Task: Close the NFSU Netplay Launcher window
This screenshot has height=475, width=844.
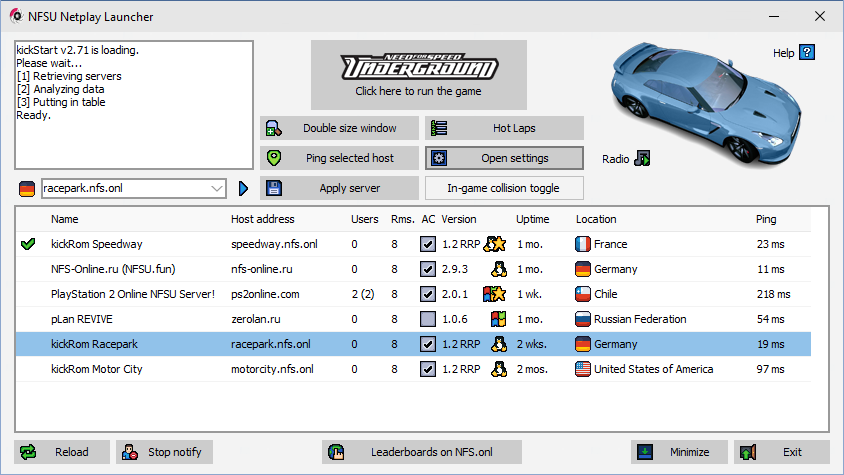Action: pos(819,16)
